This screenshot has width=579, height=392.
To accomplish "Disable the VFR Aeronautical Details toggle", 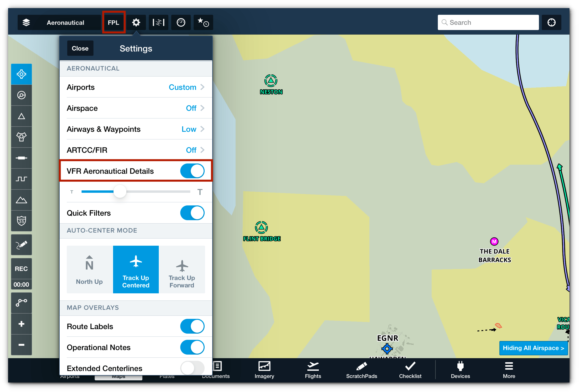I will point(192,171).
